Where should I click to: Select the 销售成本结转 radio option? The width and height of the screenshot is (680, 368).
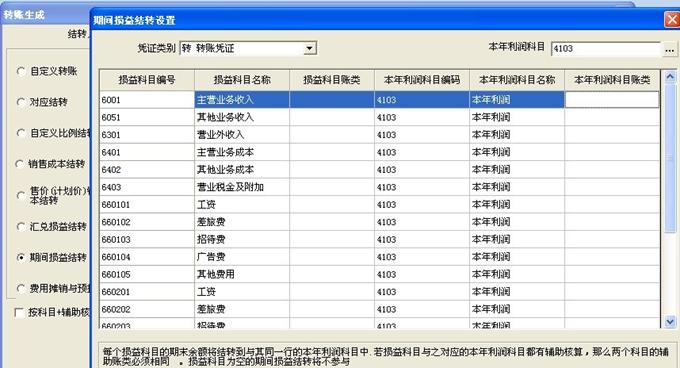pyautogui.click(x=20, y=164)
